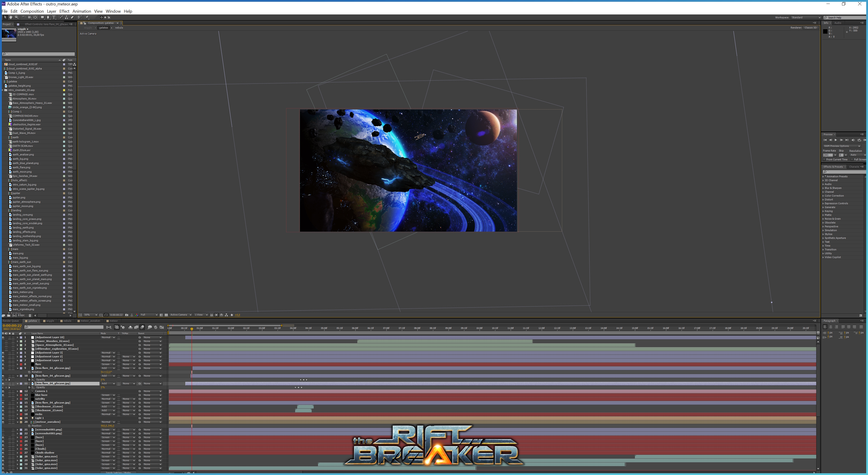Open the Effect menu
The width and height of the screenshot is (868, 475).
64,11
